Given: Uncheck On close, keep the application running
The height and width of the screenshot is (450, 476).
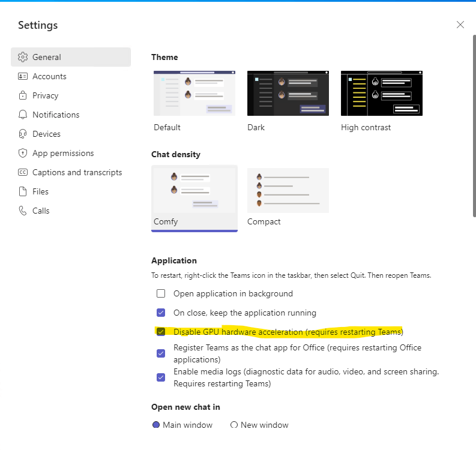Looking at the screenshot, I should click(x=161, y=313).
